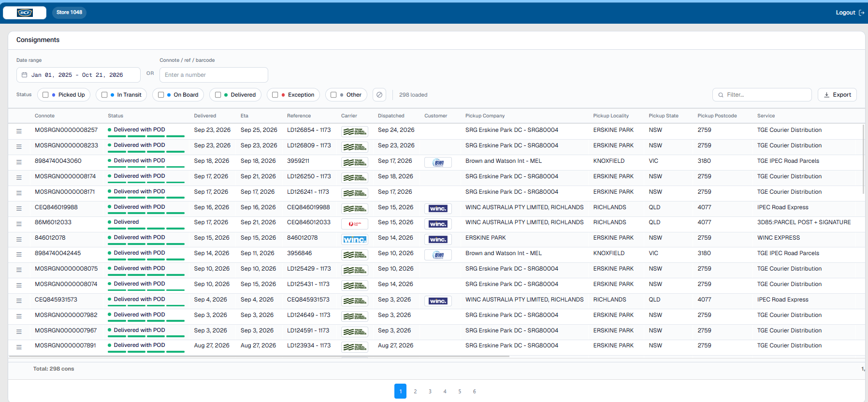The width and height of the screenshot is (868, 402).
Task: Open row menu for MOSRGN0000007891
Action: [19, 347]
